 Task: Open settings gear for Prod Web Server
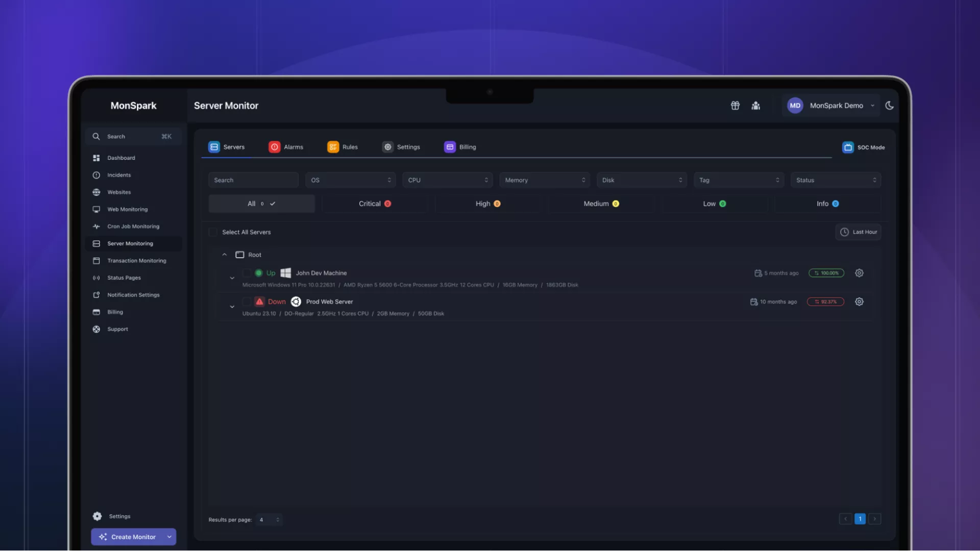[859, 302]
